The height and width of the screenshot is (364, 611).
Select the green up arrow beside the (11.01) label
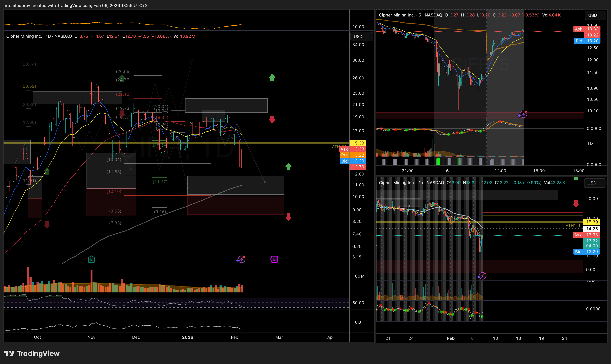click(47, 171)
